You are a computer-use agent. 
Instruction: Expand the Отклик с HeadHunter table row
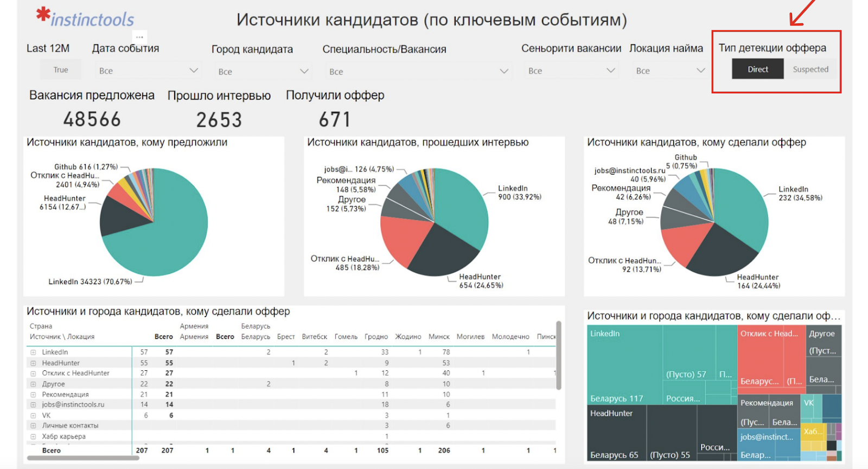point(33,373)
